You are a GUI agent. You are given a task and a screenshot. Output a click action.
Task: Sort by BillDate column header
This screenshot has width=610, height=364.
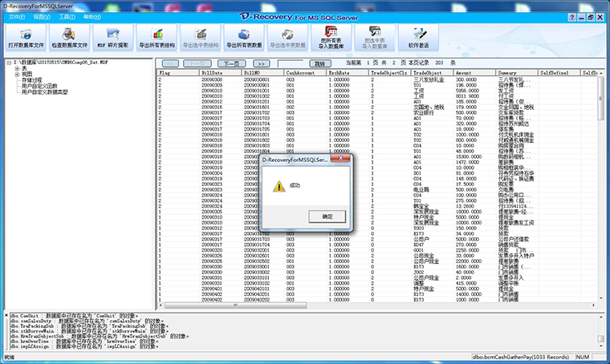coord(221,73)
